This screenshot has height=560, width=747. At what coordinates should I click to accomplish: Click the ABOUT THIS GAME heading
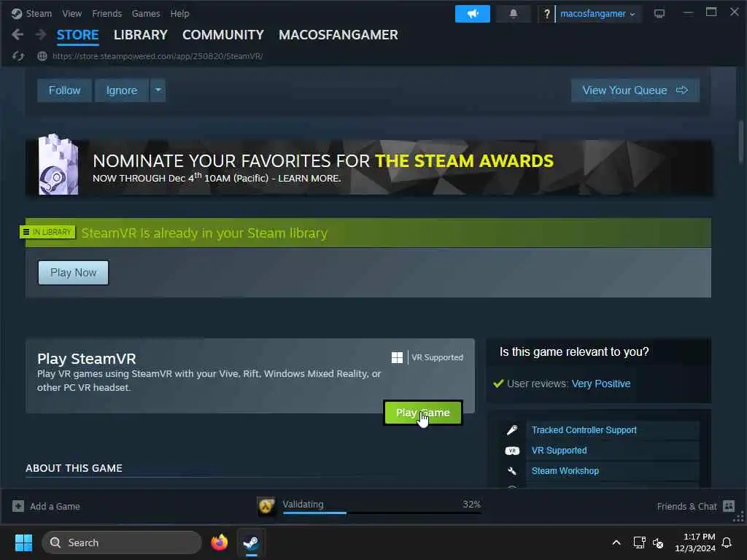click(74, 468)
